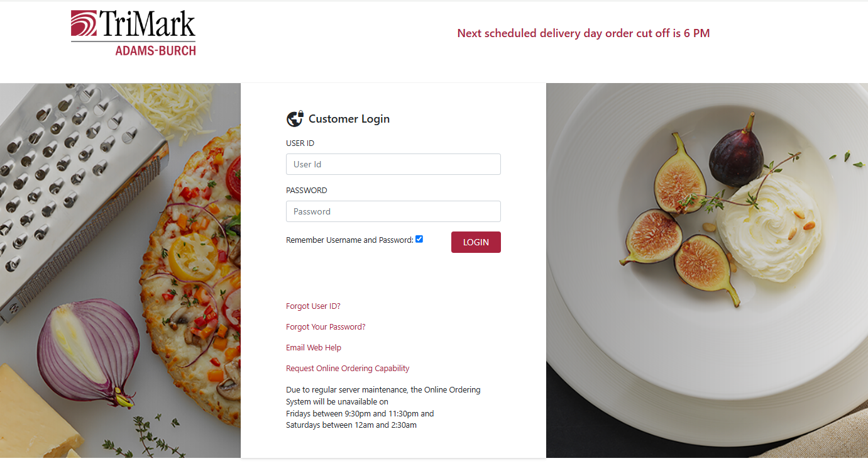This screenshot has width=868, height=468.
Task: Focus the Password input field
Action: click(x=393, y=211)
